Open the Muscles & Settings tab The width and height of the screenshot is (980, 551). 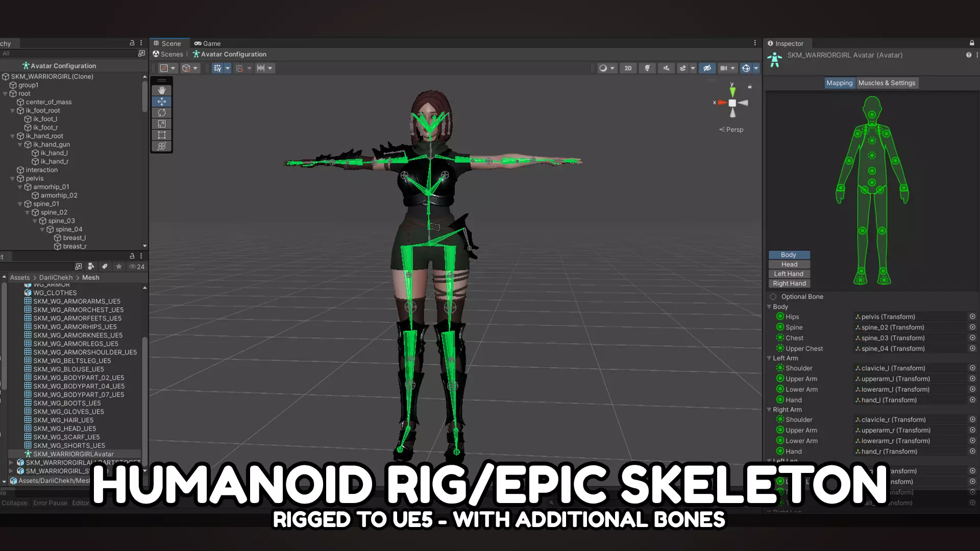tap(887, 83)
